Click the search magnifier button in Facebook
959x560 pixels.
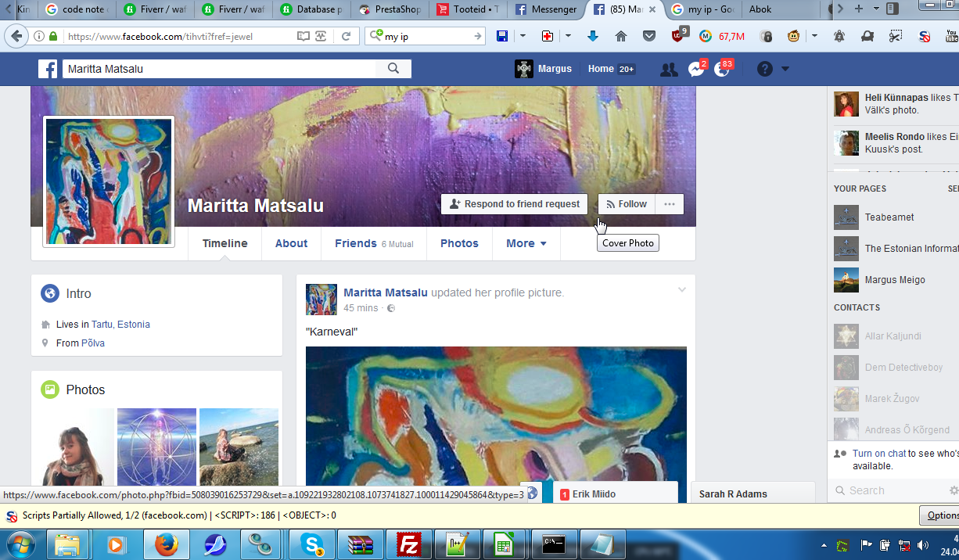coord(393,69)
